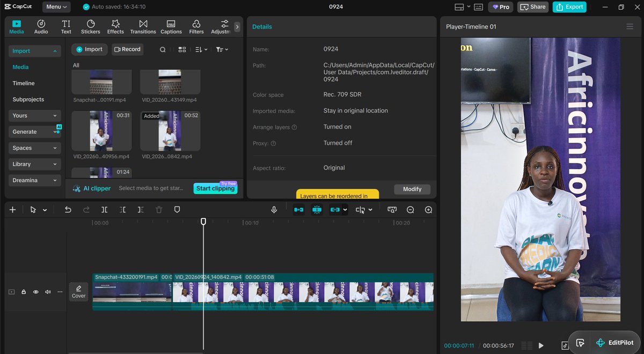
Task: Click the delete right trim icon
Action: 141,210
